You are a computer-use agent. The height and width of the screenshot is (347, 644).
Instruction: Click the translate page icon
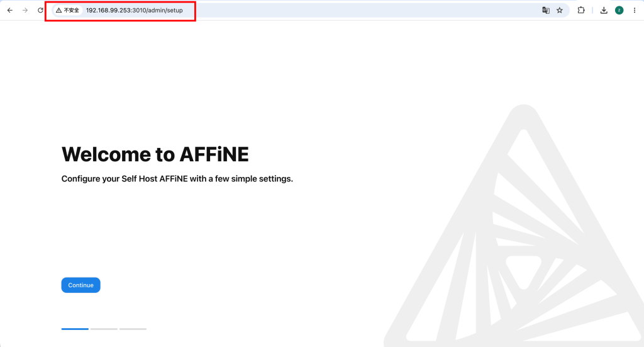[x=545, y=10]
